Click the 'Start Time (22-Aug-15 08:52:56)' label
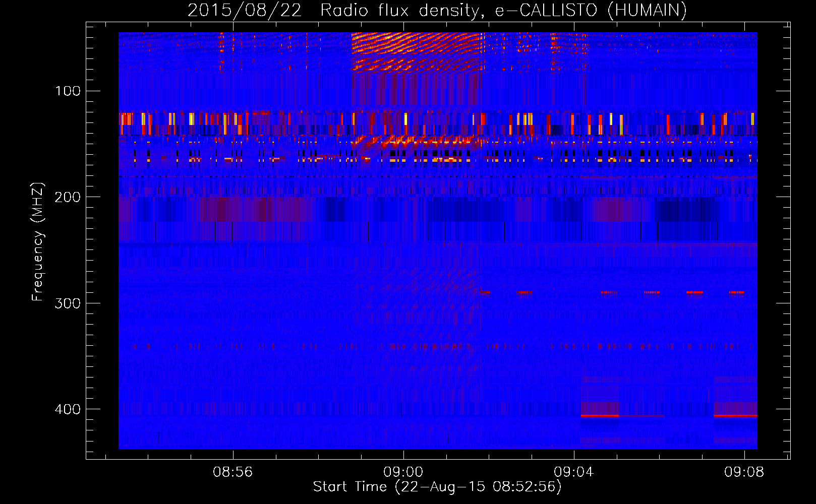Screen dimensions: 816x504 pos(437,487)
